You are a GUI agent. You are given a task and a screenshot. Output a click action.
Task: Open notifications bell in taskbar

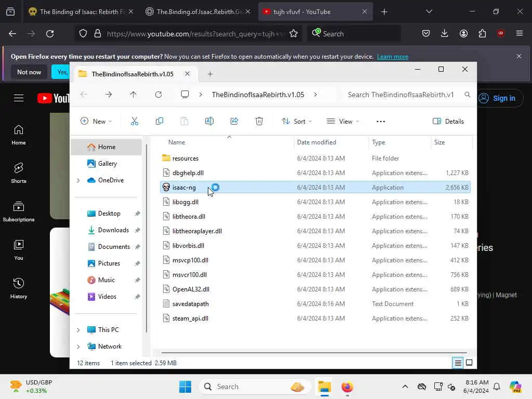tap(497, 387)
